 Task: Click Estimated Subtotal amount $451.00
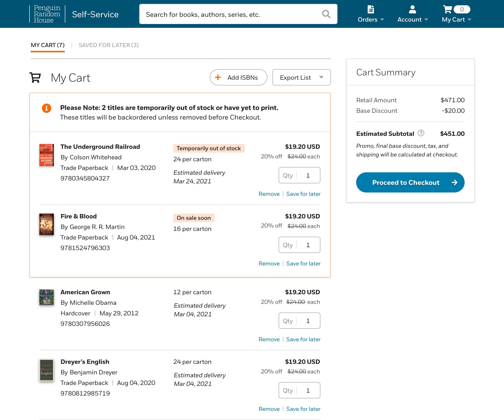coord(452,134)
